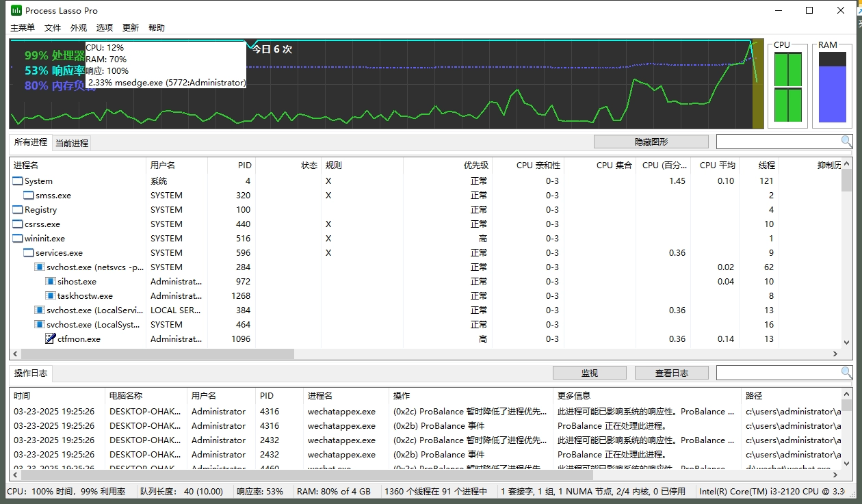This screenshot has height=504, width=862.
Task: Open the 帮助 menu
Action: [157, 28]
